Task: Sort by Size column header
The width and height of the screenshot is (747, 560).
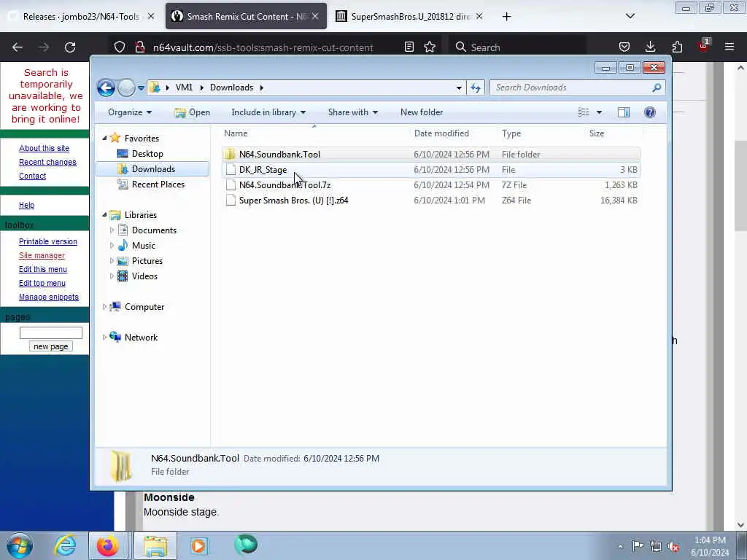Action: (613, 134)
